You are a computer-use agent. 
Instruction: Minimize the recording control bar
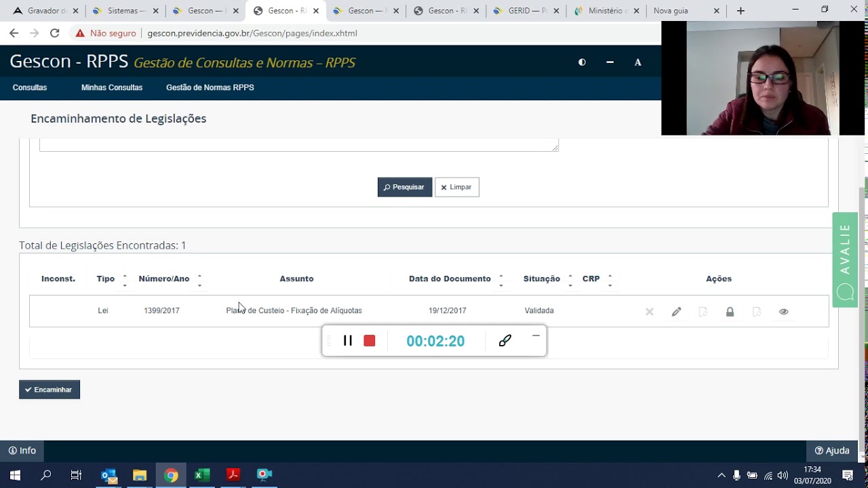coord(536,335)
